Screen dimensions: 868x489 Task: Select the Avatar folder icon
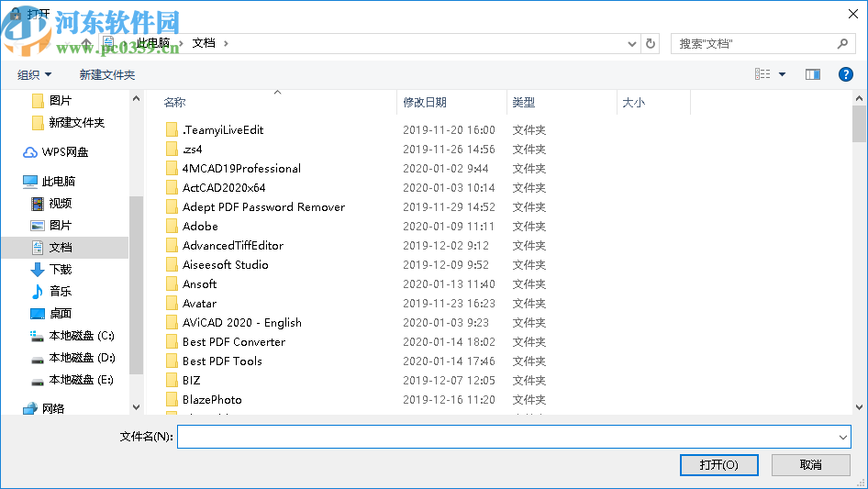(x=172, y=304)
